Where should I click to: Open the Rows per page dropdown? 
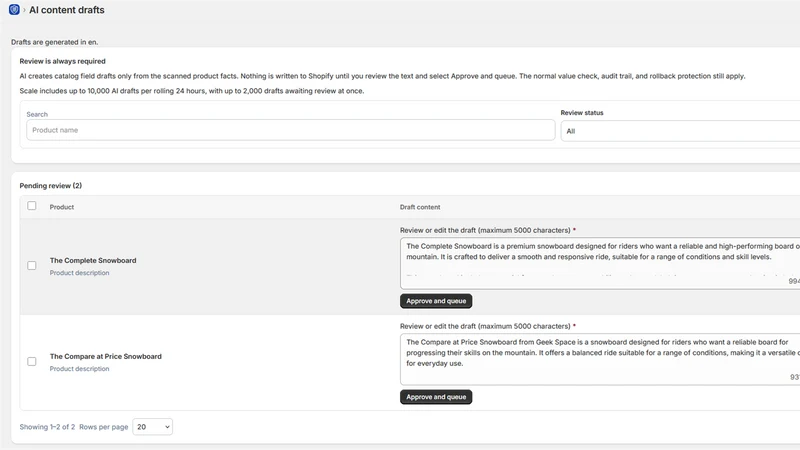coord(153,427)
